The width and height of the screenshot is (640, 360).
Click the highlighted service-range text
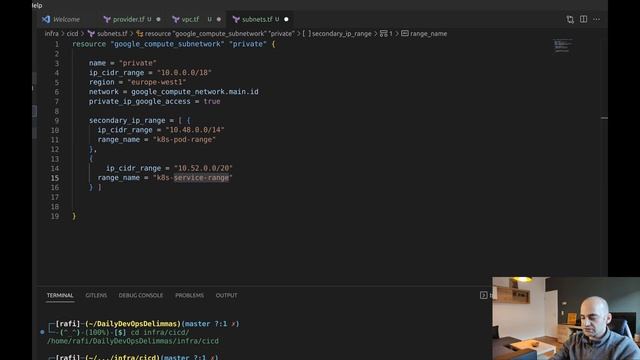coord(201,178)
